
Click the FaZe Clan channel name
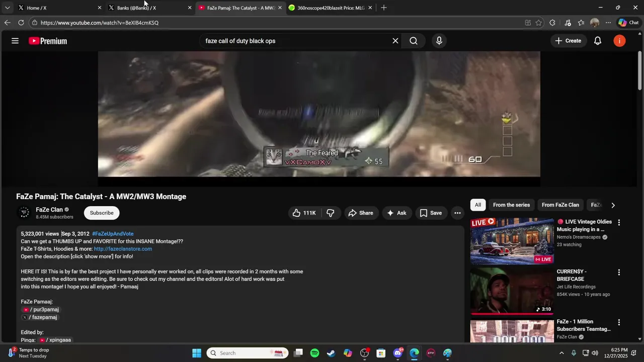[49, 210]
